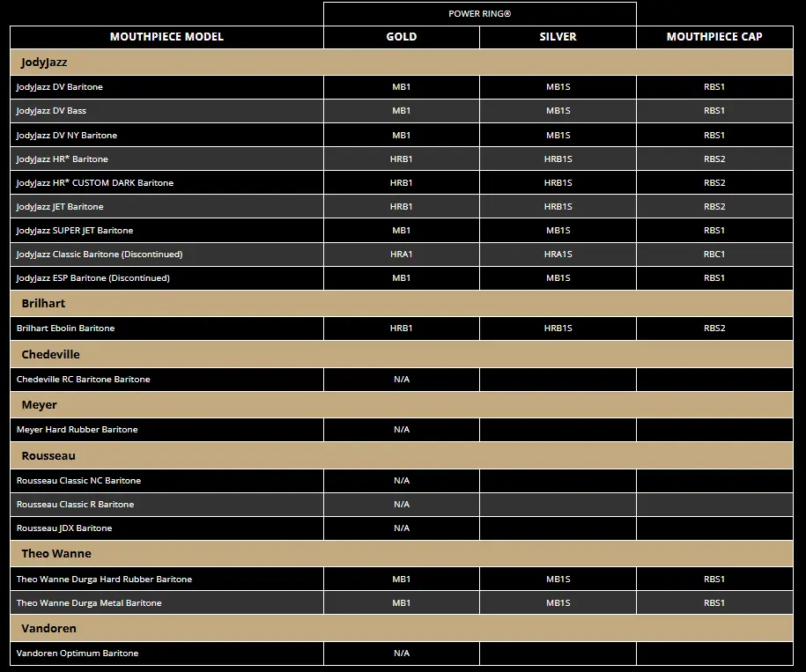
Task: Click the GOLD column header
Action: click(402, 37)
